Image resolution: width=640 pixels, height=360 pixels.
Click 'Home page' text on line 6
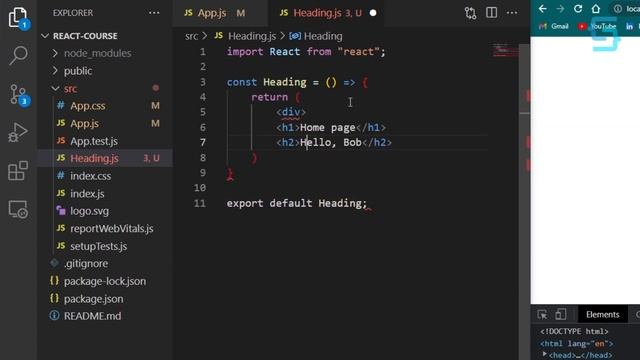[x=327, y=127]
